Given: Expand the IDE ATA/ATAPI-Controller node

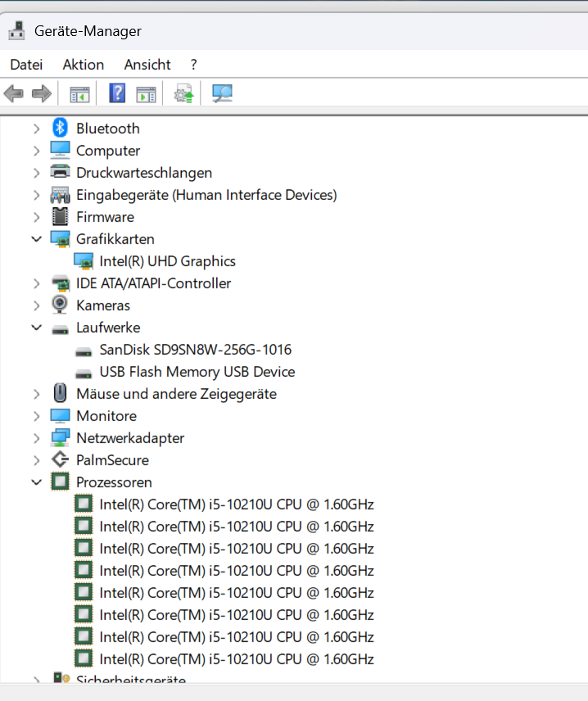Looking at the screenshot, I should (37, 283).
